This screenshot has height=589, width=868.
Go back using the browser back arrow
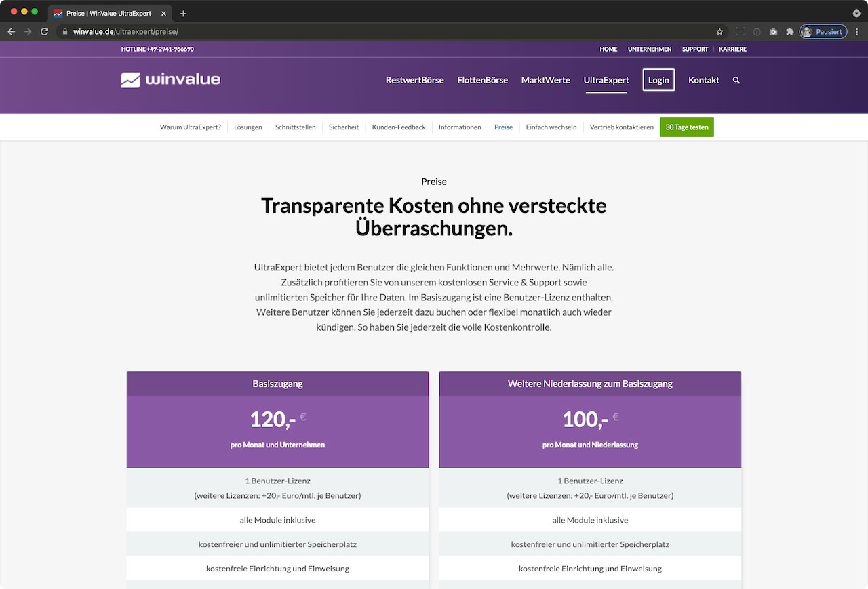click(x=12, y=31)
